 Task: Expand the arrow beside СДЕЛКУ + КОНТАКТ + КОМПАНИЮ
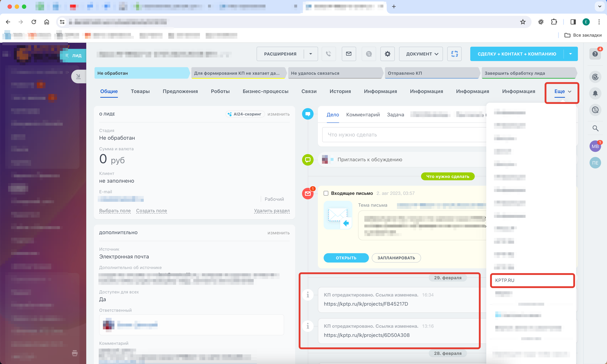pos(570,54)
